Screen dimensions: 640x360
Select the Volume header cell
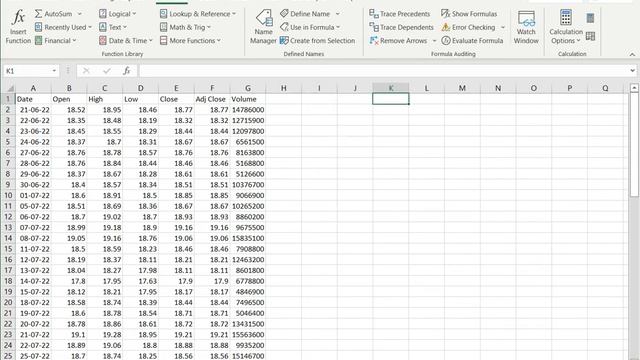(x=248, y=99)
